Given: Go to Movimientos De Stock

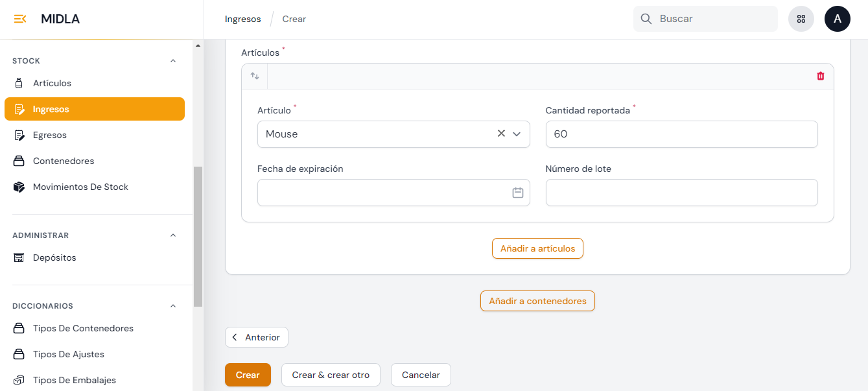Looking at the screenshot, I should coord(80,187).
